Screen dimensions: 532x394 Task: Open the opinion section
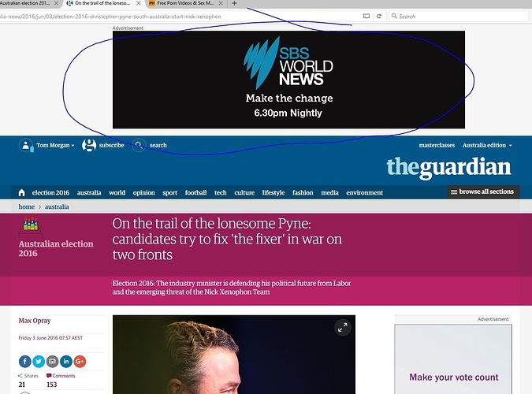point(144,193)
